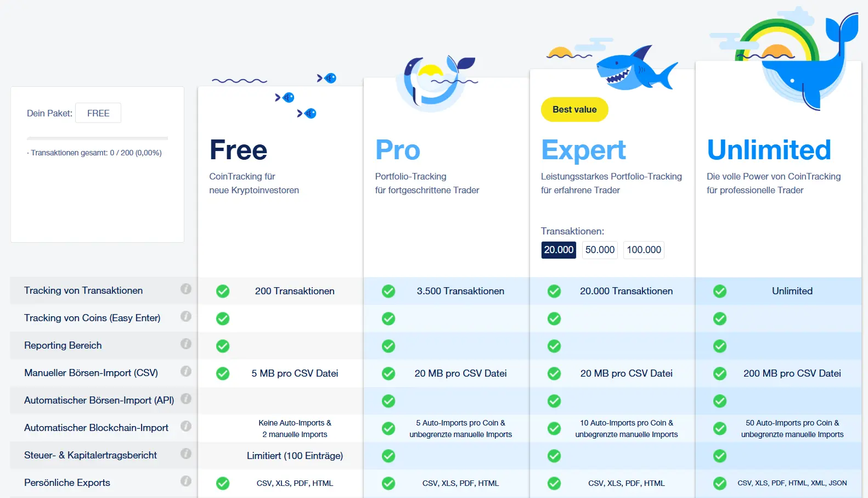Click the check beside 10 Auto-Imports pro Coin
868x498 pixels.
pyautogui.click(x=554, y=428)
